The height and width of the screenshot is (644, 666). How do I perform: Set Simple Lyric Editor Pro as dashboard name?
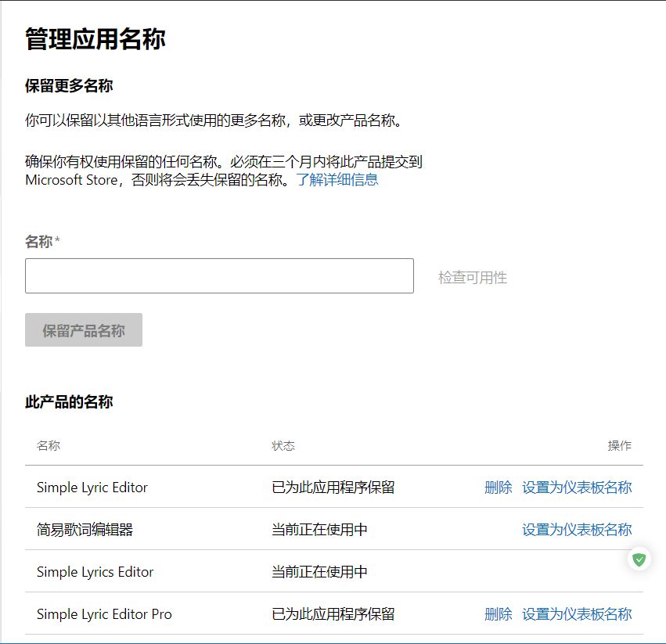coord(578,613)
